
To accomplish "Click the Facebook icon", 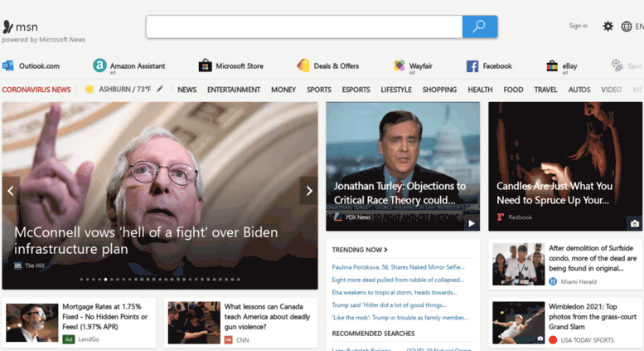I will (x=472, y=66).
